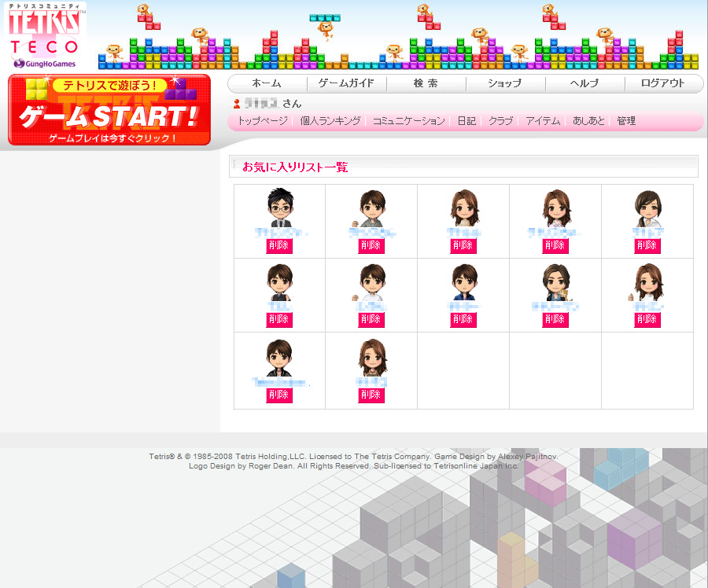Click the blurred username beside さん
The image size is (708, 588).
[261, 104]
